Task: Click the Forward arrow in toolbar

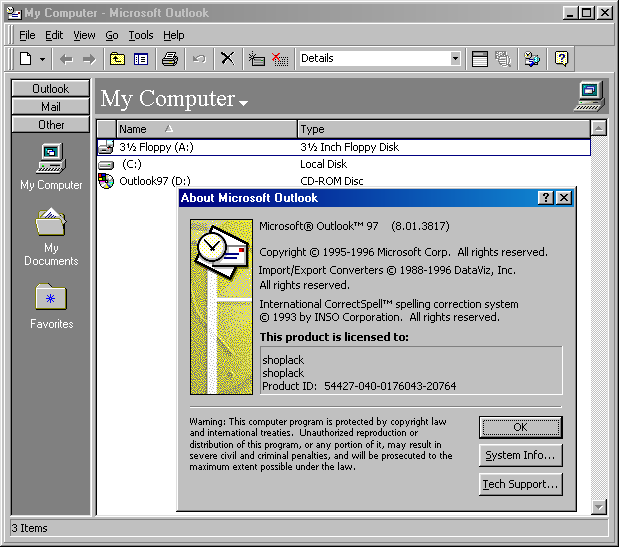Action: click(x=89, y=59)
